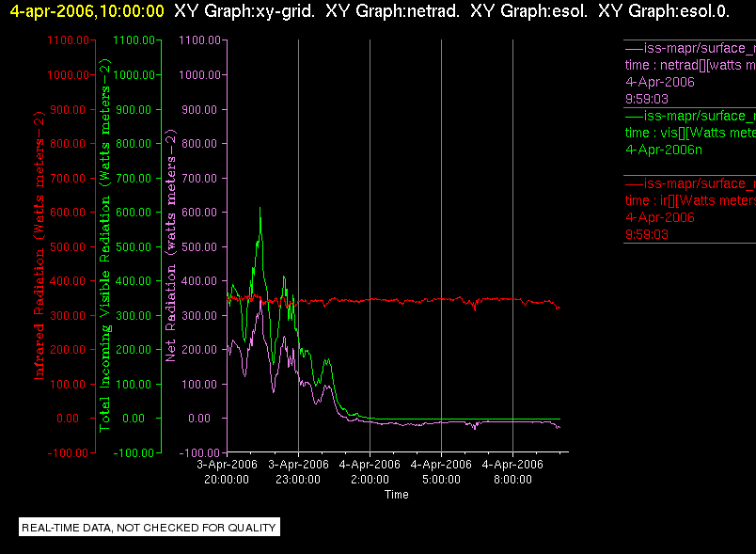This screenshot has height=554, width=756.
Task: Click the Total Incoming Visible Radiation axis label
Action: tap(104, 245)
